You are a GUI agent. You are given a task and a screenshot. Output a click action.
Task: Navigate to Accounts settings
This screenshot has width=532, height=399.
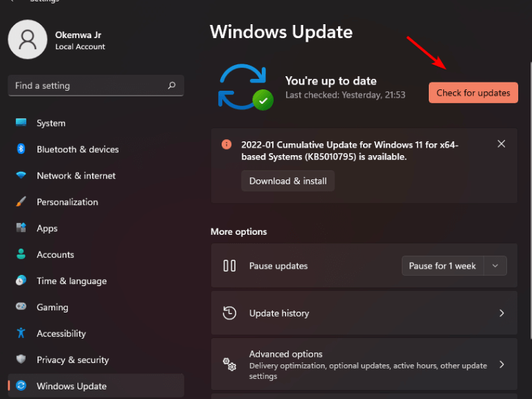point(96,254)
